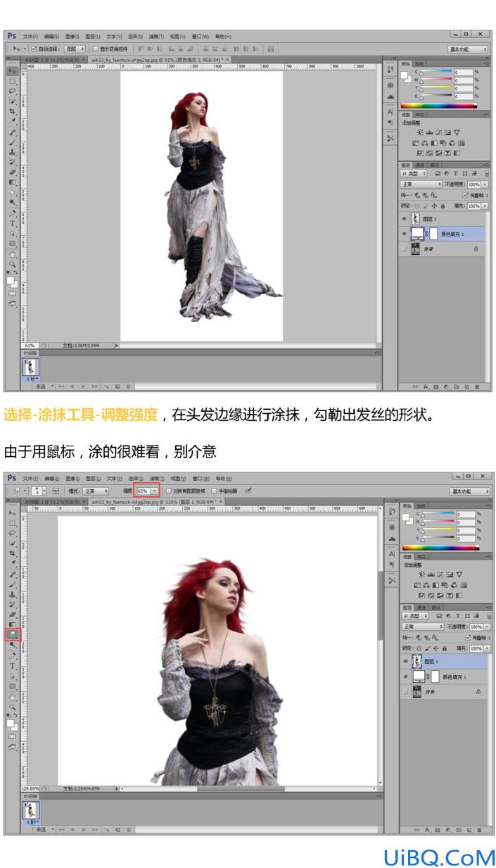Viewport: 496px width, 868px height.
Task: Select the Hand tool in lower screenshot
Action: point(13,697)
